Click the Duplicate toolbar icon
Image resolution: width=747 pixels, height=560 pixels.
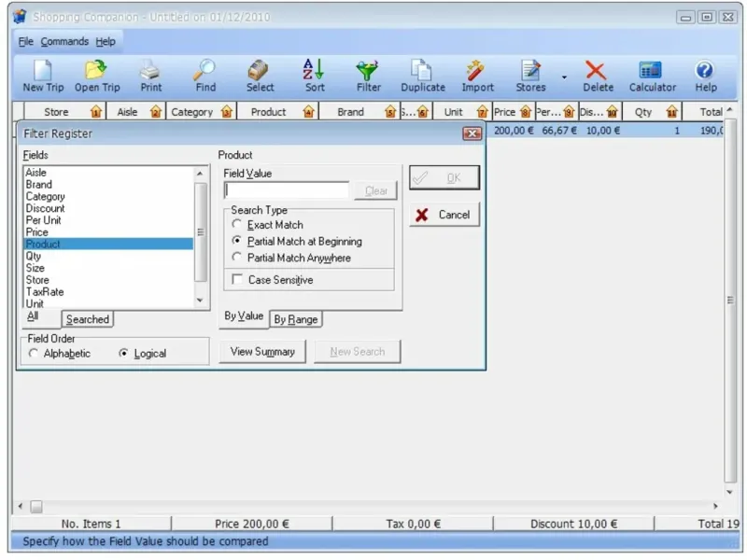pos(423,76)
